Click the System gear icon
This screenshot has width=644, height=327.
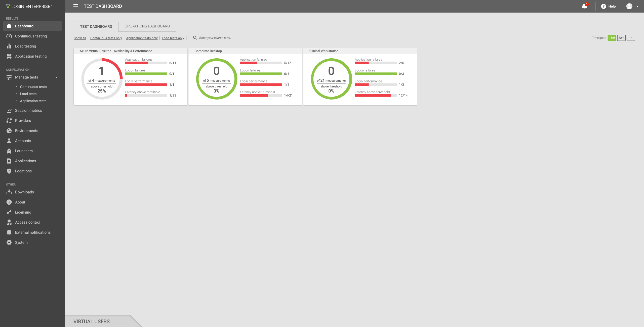pos(9,243)
